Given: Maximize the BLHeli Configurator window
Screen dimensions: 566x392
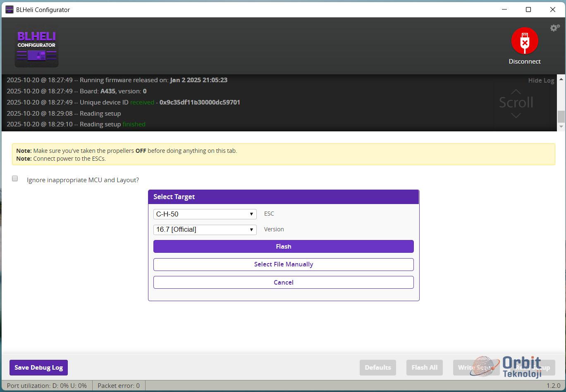Looking at the screenshot, I should [528, 10].
